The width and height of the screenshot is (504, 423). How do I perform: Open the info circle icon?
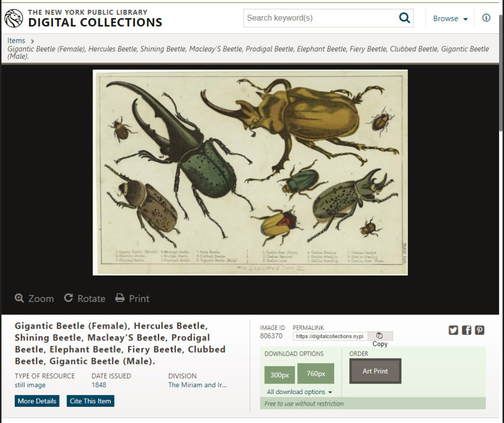486,18
